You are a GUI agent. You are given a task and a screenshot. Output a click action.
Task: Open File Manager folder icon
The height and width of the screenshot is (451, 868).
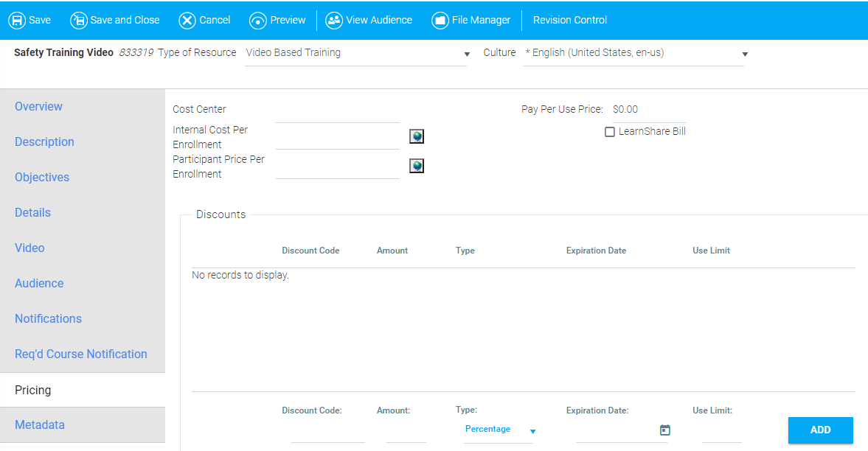click(440, 21)
